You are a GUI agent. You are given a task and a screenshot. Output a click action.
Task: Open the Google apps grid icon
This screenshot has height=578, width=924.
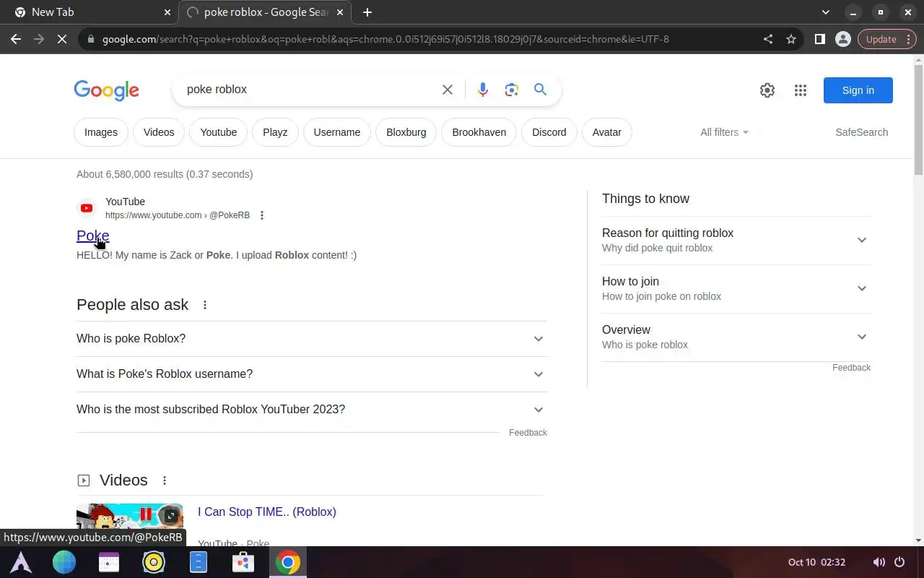tap(801, 90)
